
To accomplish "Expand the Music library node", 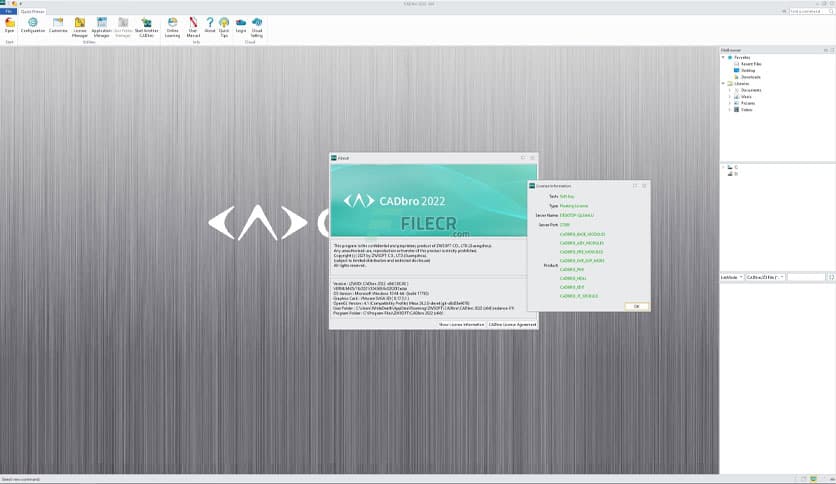I will (730, 96).
